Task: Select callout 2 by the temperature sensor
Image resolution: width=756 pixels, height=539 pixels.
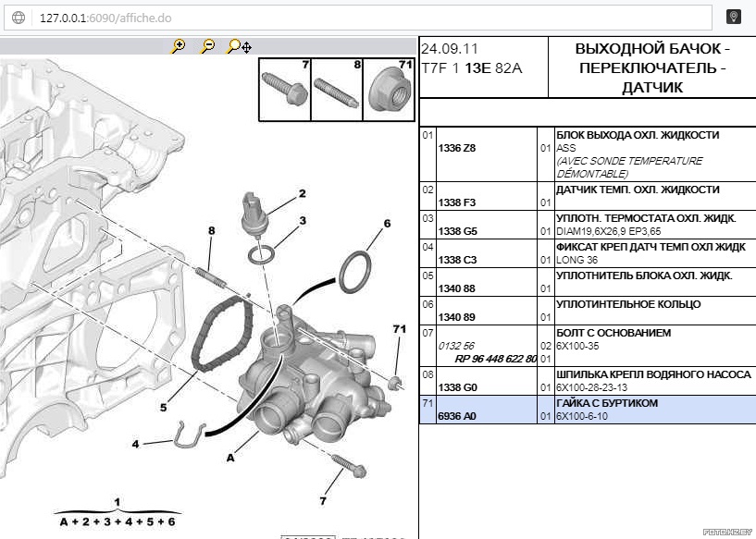Action: tap(303, 193)
